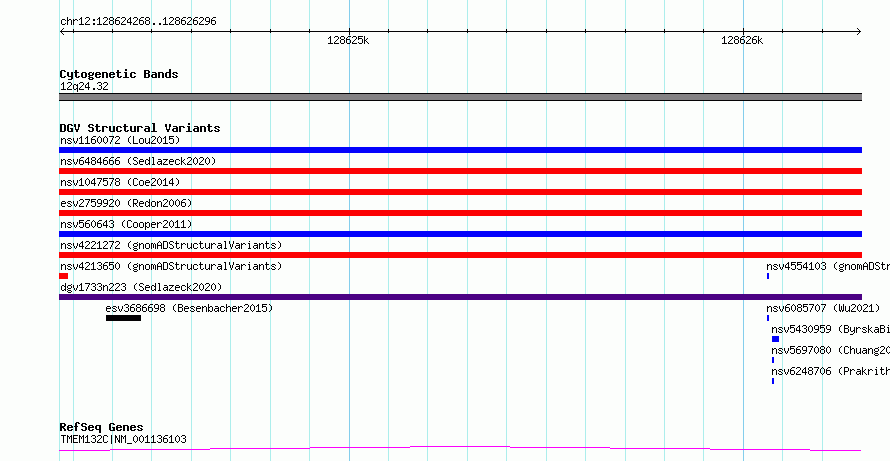The width and height of the screenshot is (890, 461).
Task: Open variant label esv2759920 (Redon2006)
Action: [x=126, y=203]
